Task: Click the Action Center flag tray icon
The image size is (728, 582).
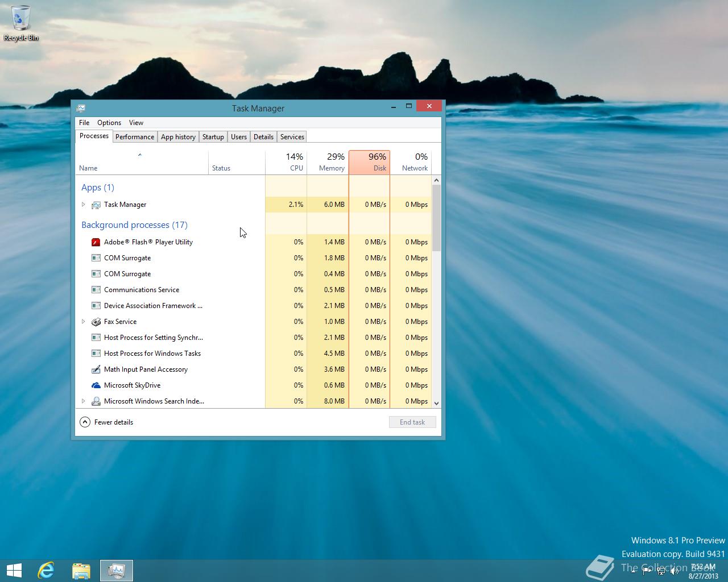Action: (647, 572)
